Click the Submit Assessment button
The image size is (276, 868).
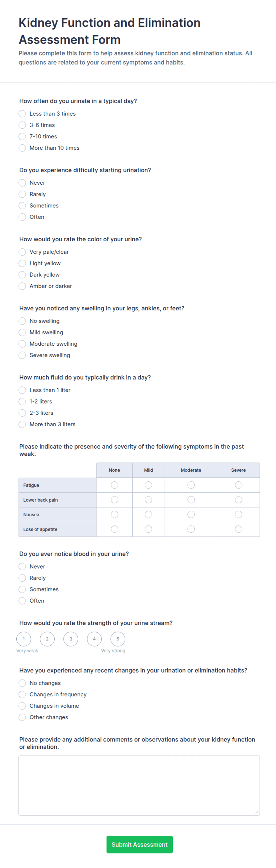click(139, 844)
